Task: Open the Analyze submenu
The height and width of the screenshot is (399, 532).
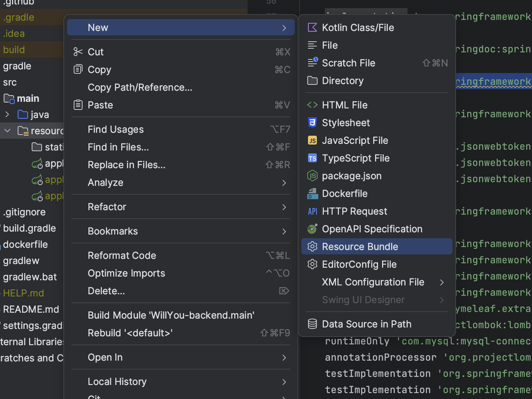Action: point(284,183)
